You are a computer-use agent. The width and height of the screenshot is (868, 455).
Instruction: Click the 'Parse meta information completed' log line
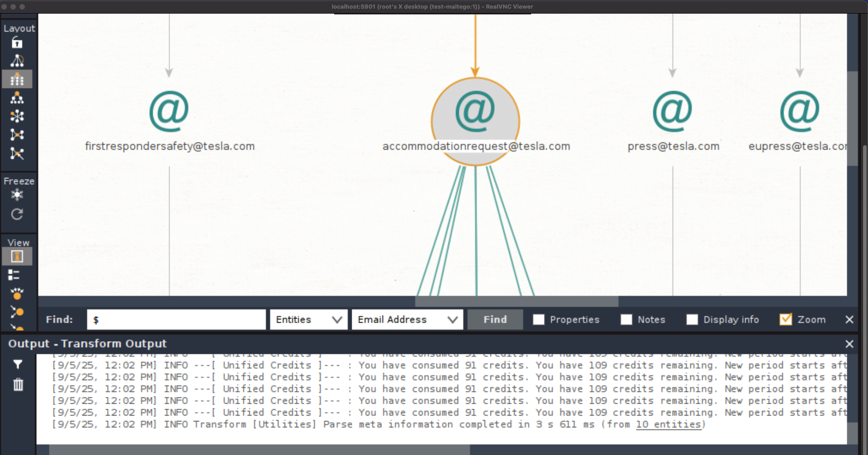(378, 425)
